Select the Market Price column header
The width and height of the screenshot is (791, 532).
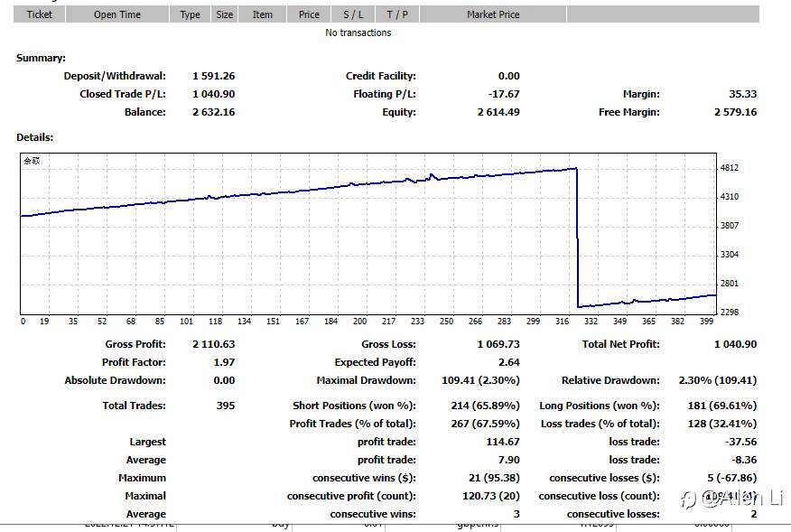(x=493, y=14)
